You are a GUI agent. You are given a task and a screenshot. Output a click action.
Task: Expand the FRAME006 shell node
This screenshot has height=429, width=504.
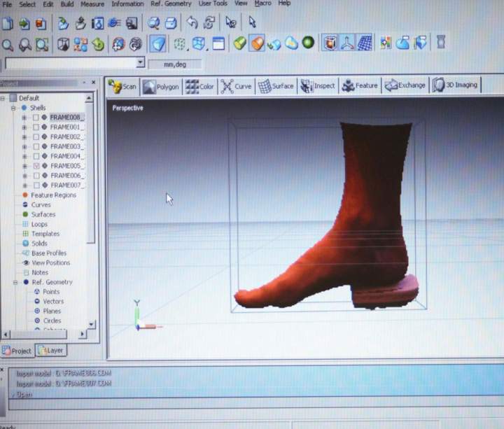pos(25,176)
